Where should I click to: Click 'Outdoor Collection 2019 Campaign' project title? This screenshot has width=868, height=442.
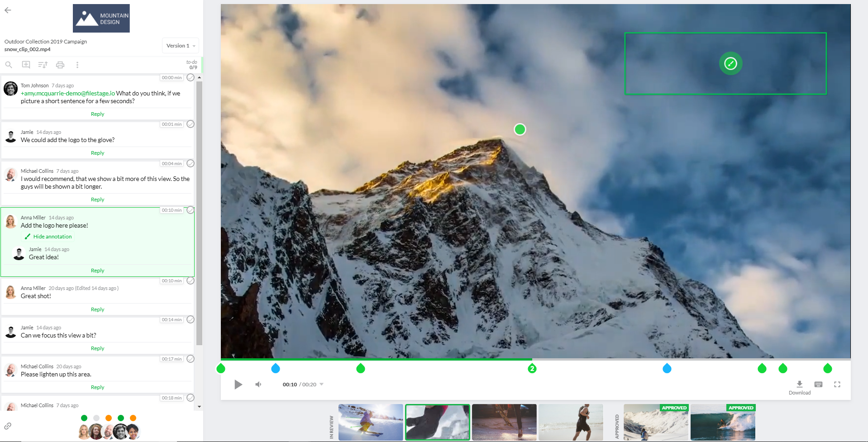click(46, 42)
